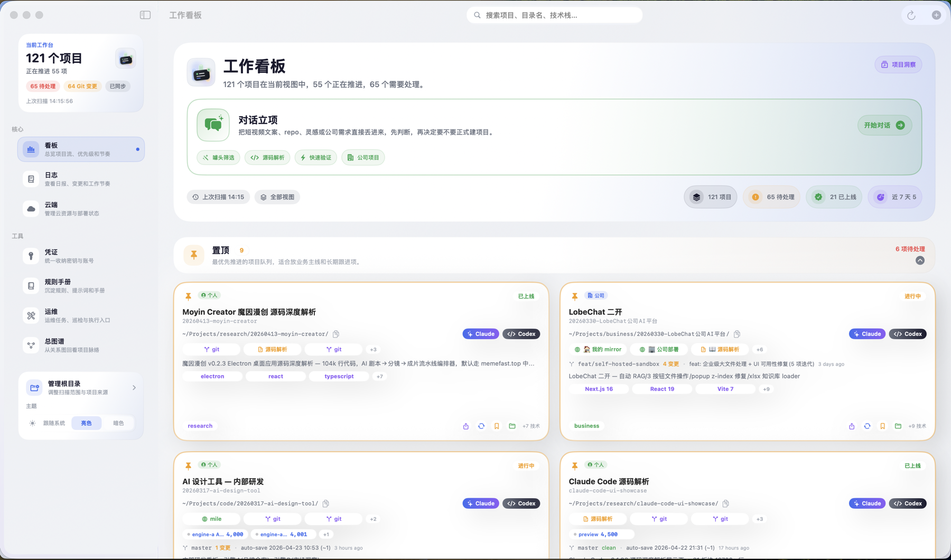Expand 管理根目录 with its chevron
Viewport: 951px width, 560px height.
134,387
